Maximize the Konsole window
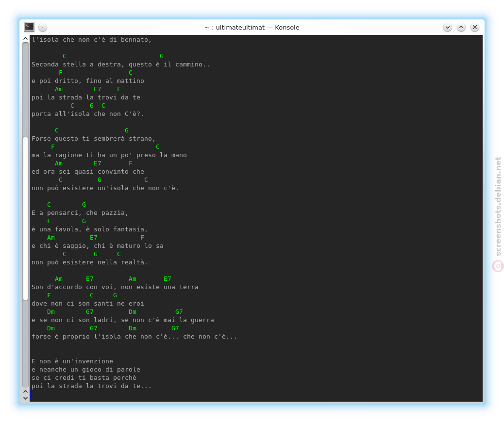The height and width of the screenshot is (423, 504). (461, 27)
